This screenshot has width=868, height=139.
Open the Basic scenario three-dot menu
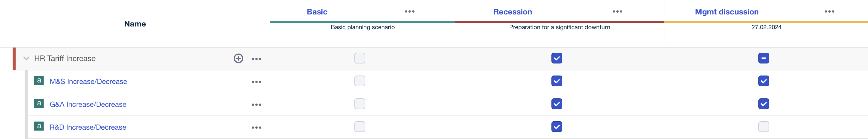409,11
